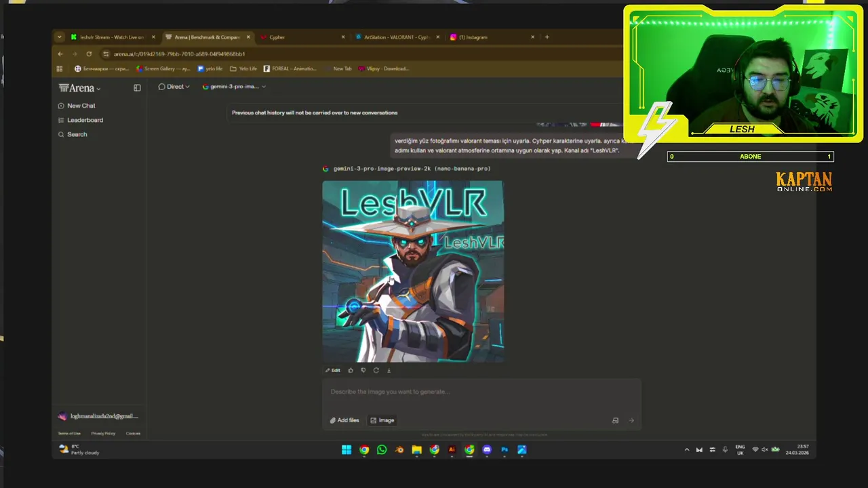This screenshot has height=488, width=868.
Task: Click the send arrow in the prompt box
Action: (631, 420)
